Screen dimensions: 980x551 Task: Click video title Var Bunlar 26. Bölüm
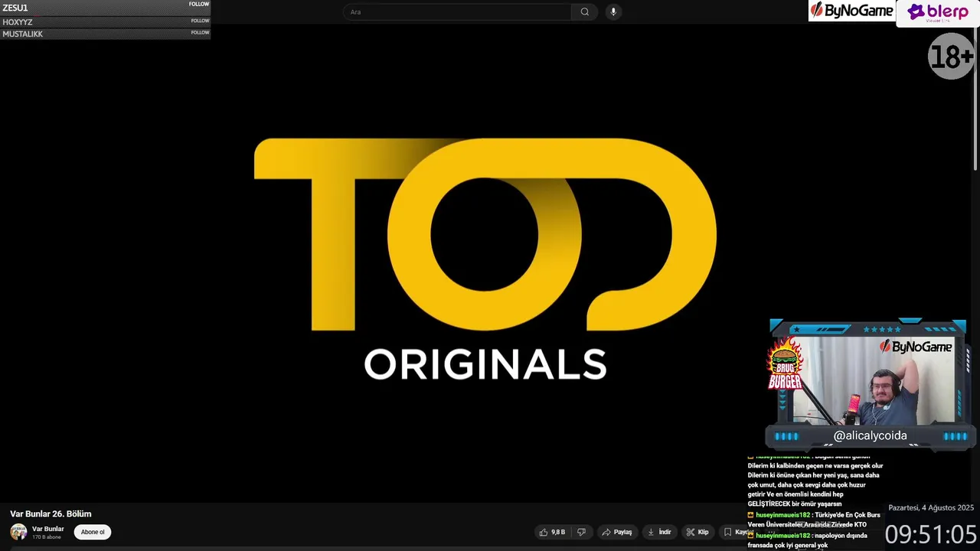(x=51, y=514)
